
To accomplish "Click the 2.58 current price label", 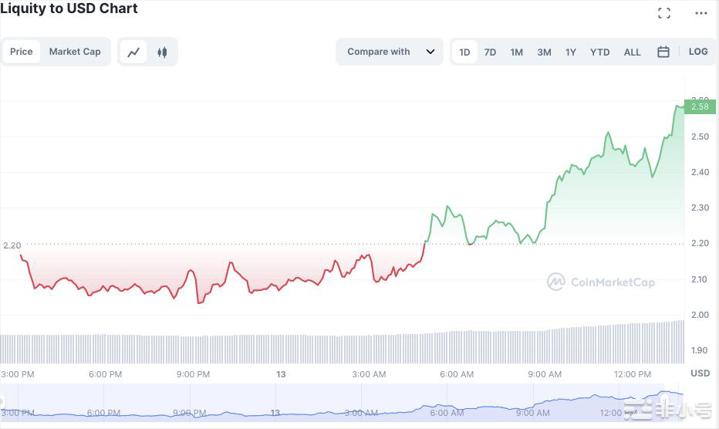I will [x=699, y=106].
